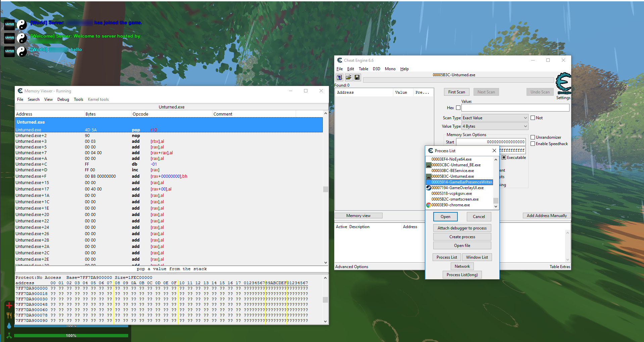Click the Process List dialog title icon

[430, 151]
